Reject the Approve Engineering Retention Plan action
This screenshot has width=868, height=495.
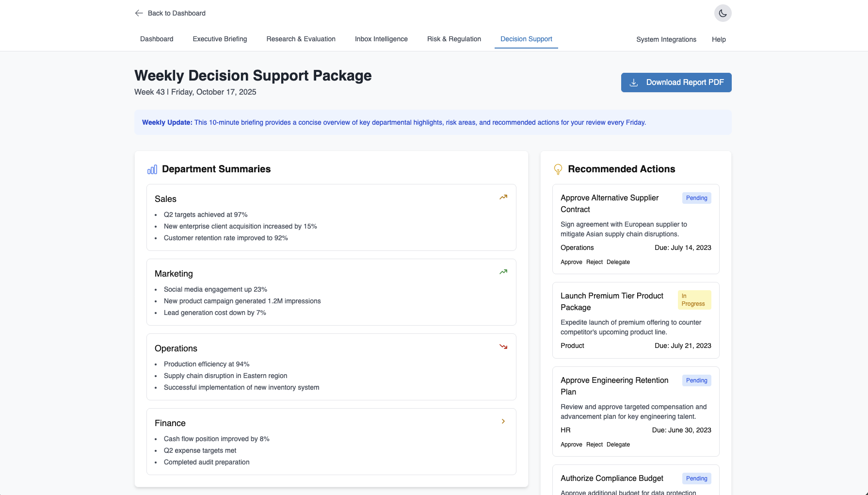[x=594, y=444]
